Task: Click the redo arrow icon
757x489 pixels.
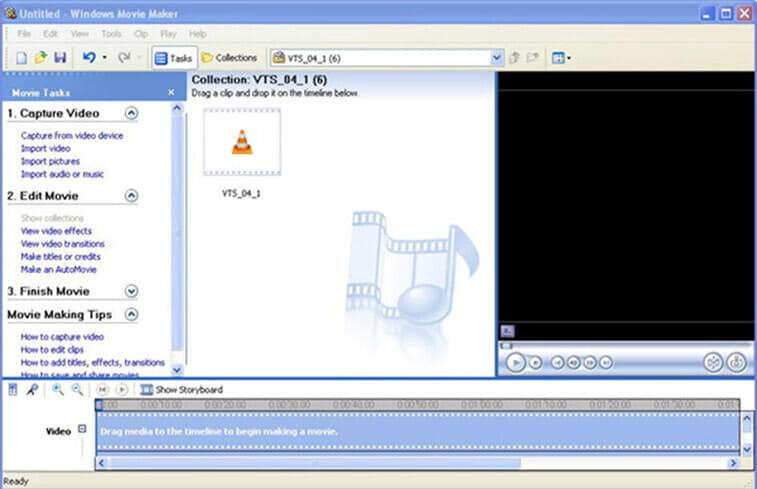Action: pos(124,57)
